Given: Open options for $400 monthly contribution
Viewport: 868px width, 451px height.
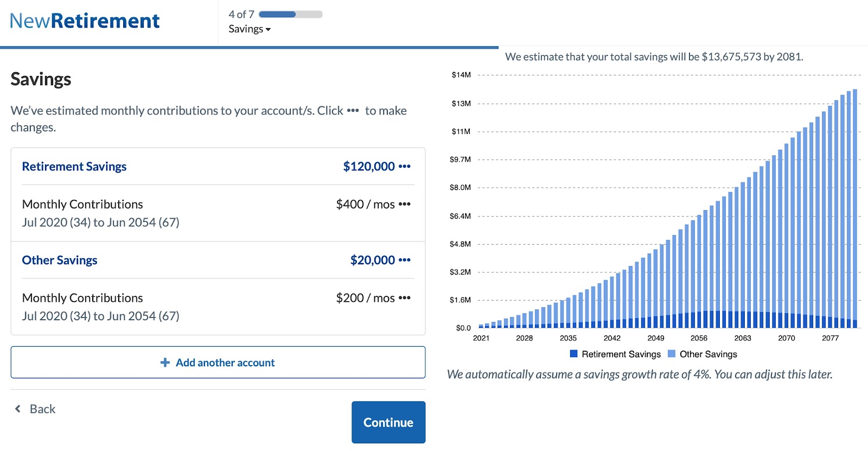Looking at the screenshot, I should 405,205.
